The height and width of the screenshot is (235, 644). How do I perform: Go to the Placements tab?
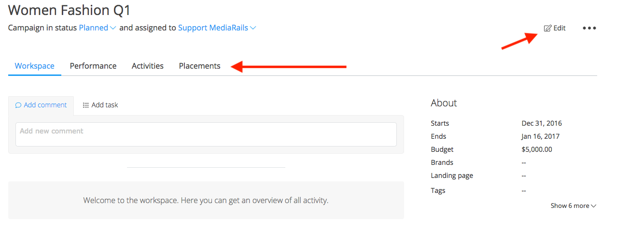(x=199, y=66)
